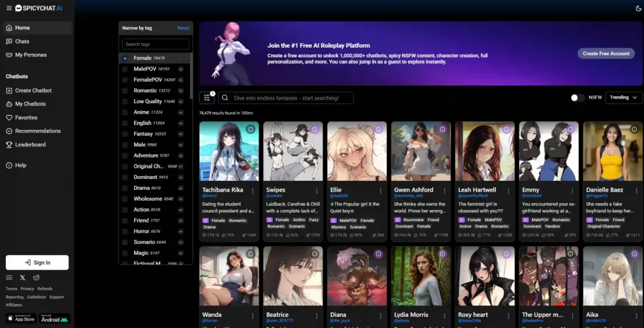This screenshot has width=644, height=328.
Task: Toggle dark mode moon icon
Action: (639, 8)
